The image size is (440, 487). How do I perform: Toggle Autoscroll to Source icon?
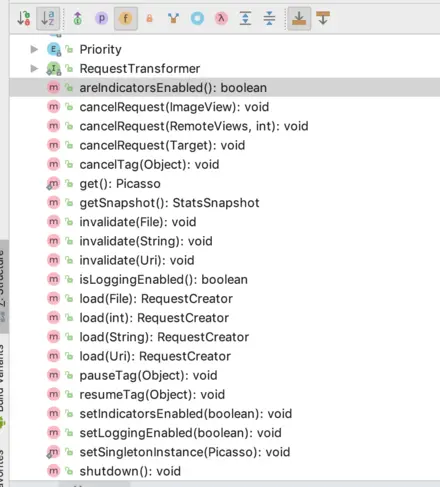coord(299,18)
